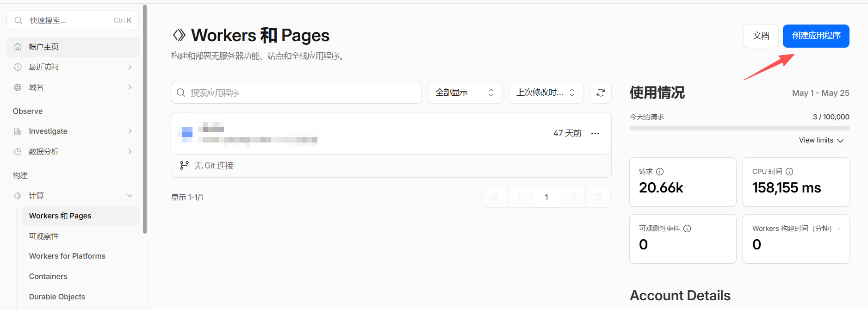Click the info icon next to 可观测性事件
Screen dimensions: 868x310
[687, 229]
